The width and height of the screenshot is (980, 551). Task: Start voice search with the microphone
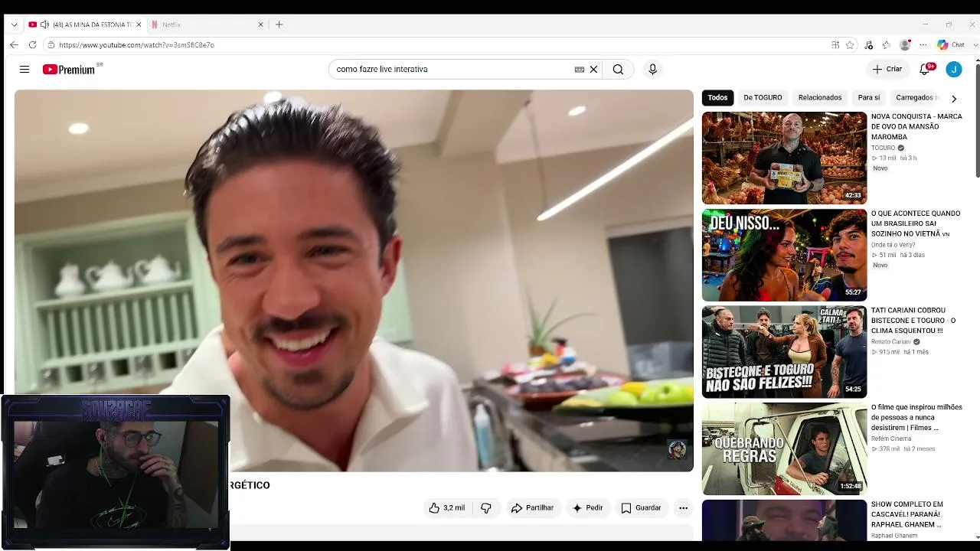pos(652,70)
